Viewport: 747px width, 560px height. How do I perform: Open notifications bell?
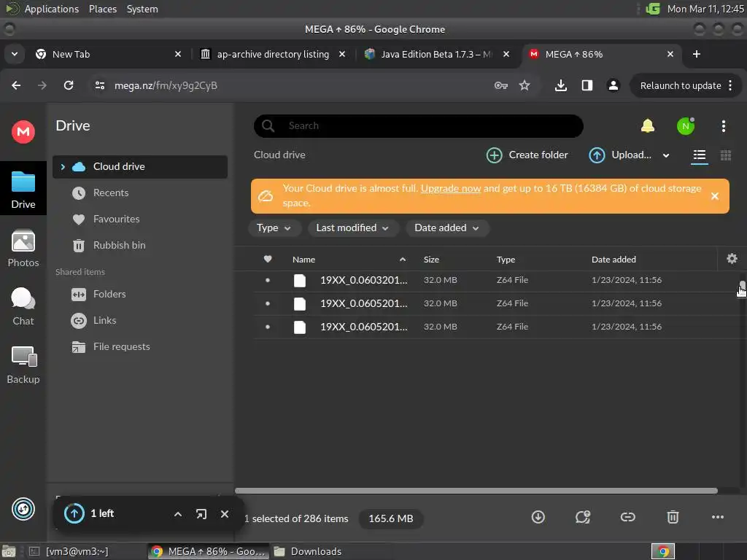648,125
